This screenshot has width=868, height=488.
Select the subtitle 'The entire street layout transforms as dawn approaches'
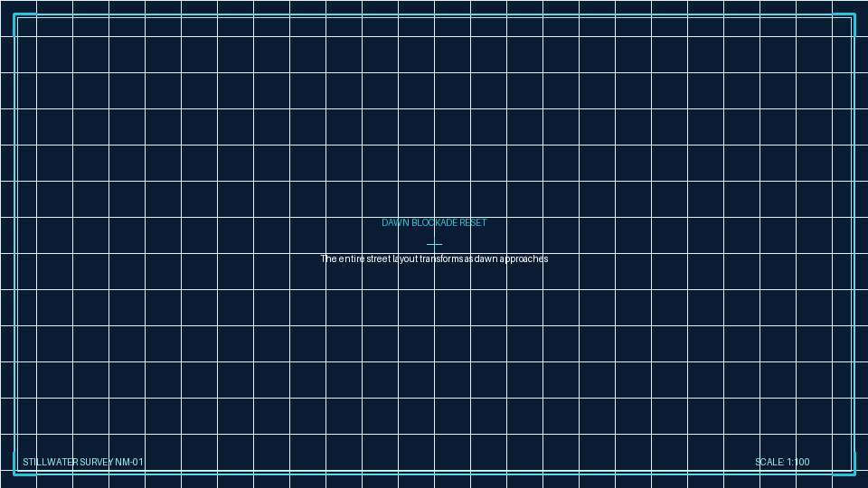pyautogui.click(x=434, y=258)
